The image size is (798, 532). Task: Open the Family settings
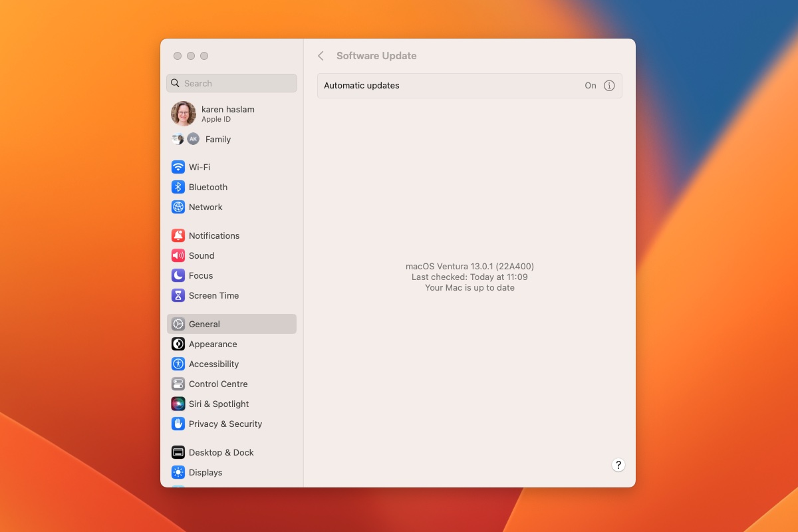pyautogui.click(x=231, y=139)
